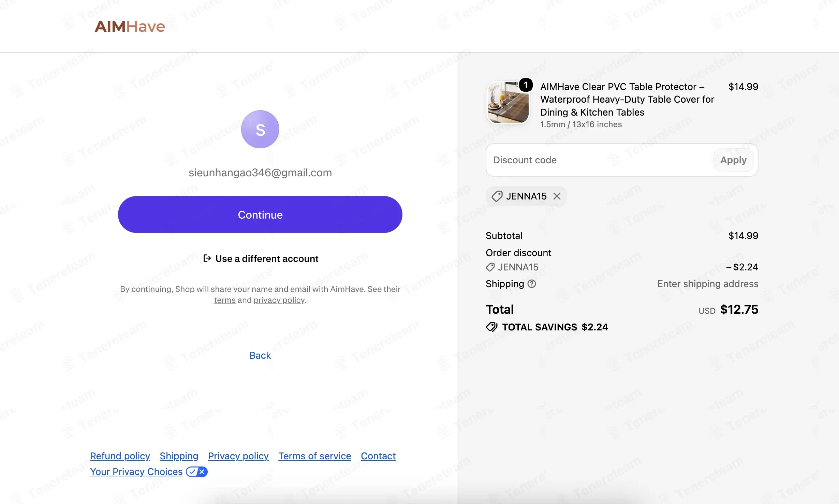Open the Contact footer link

coord(378,456)
